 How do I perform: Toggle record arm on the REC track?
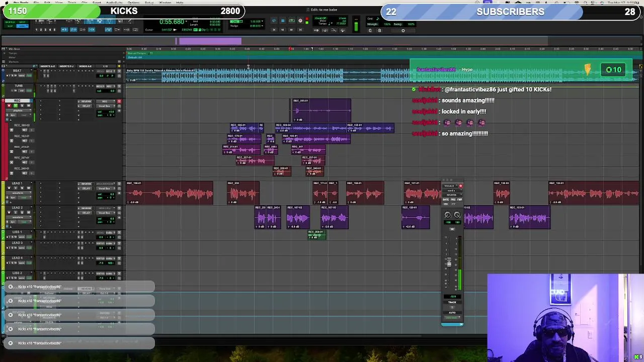point(9,106)
